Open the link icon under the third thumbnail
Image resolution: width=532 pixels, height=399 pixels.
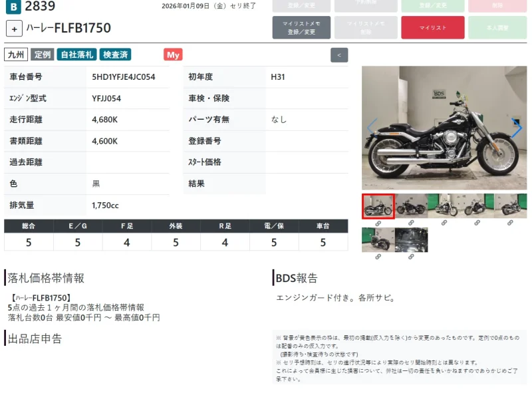[x=444, y=223]
